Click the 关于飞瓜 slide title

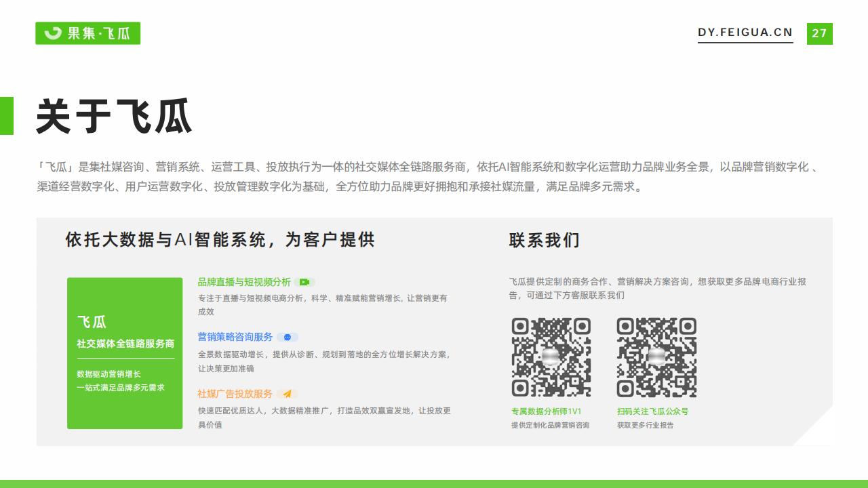(x=114, y=117)
